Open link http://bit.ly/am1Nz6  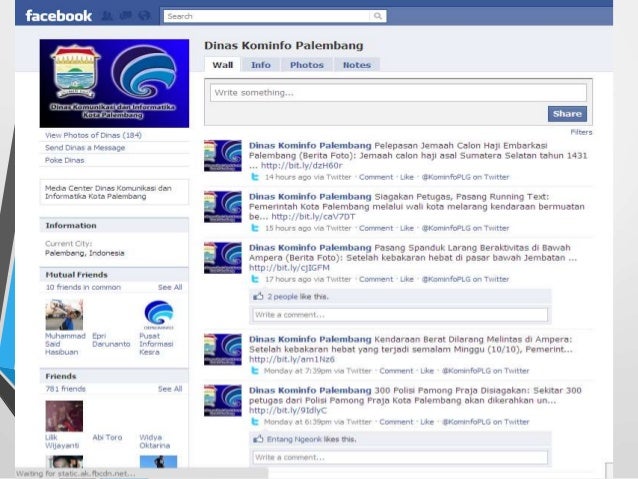pos(292,359)
